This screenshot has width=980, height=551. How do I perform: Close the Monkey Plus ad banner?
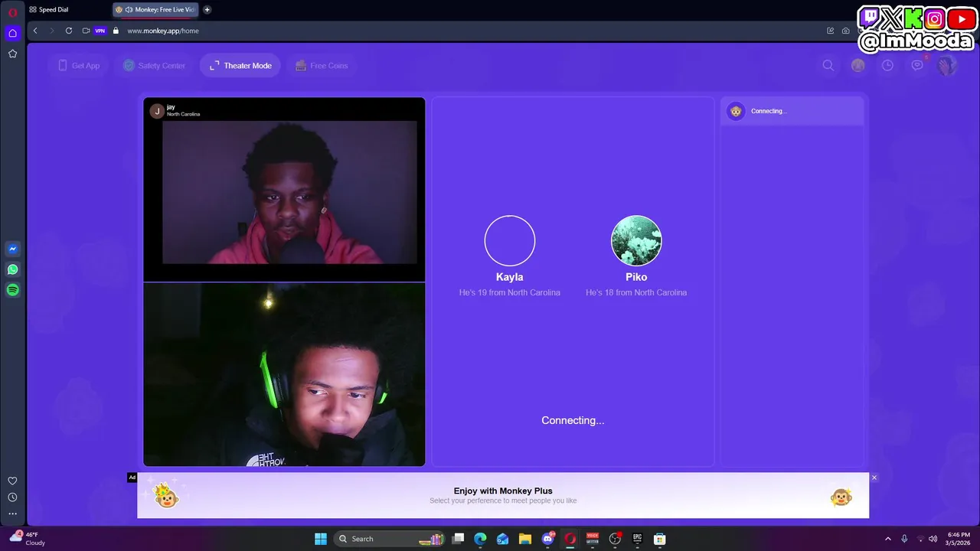coord(874,478)
